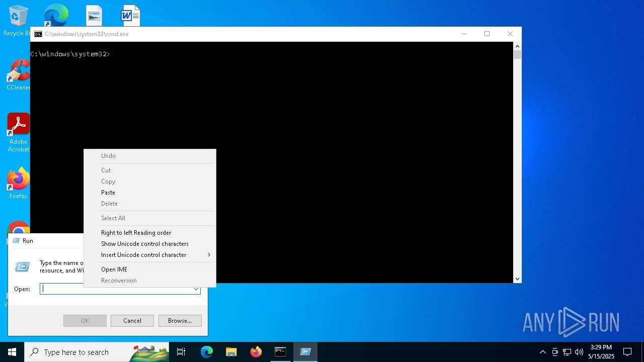Click the volume speaker tray icon
The width and height of the screenshot is (644, 362).
tap(579, 352)
